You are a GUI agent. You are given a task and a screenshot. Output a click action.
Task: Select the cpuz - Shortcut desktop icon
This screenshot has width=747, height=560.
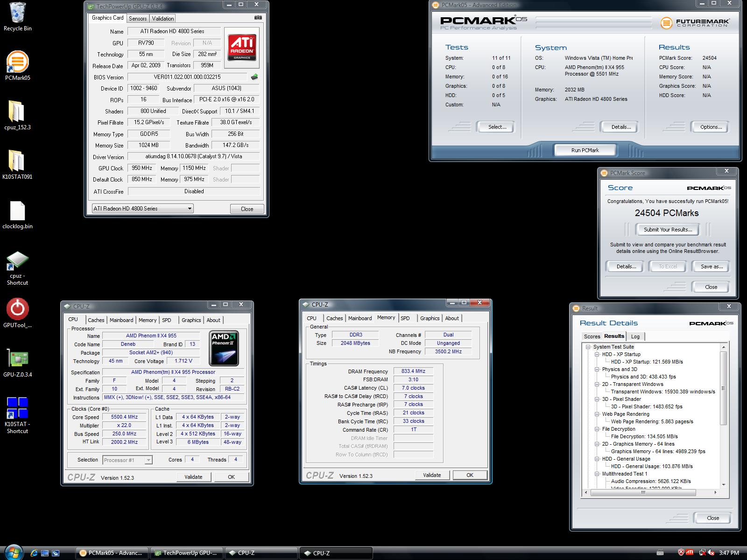17,268
